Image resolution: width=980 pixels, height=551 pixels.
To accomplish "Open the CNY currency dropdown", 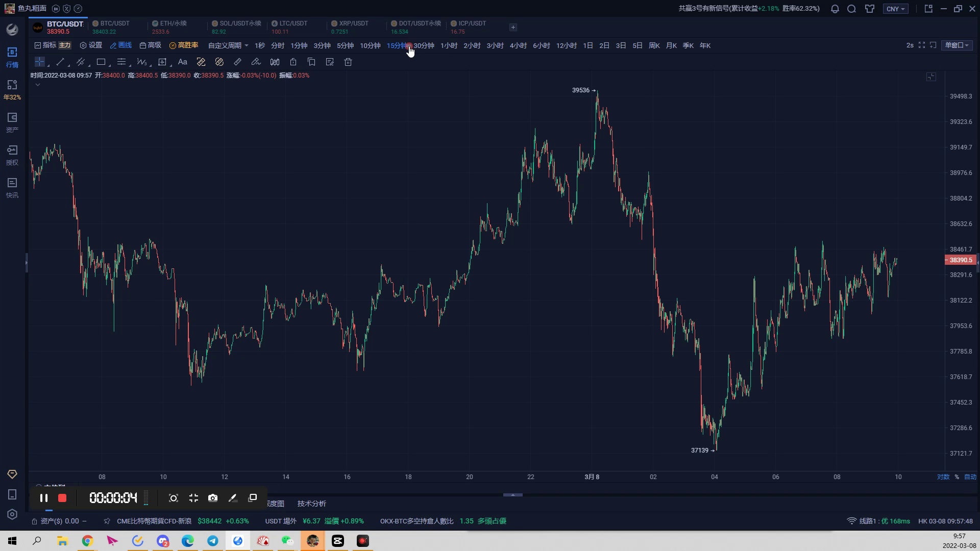I will (895, 9).
